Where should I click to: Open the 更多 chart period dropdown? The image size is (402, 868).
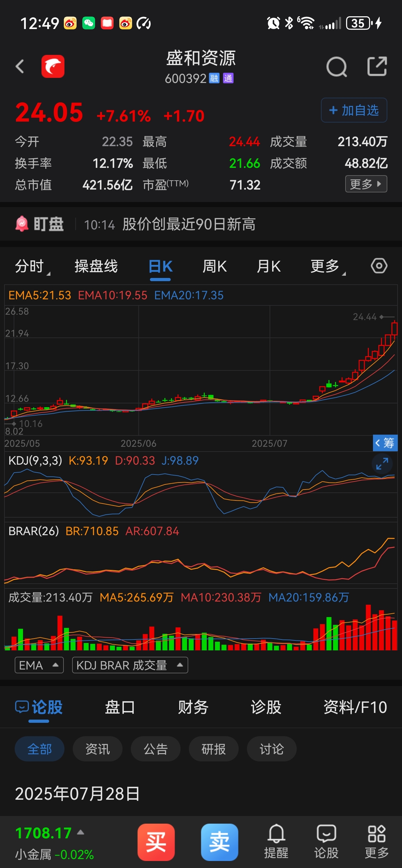(x=328, y=266)
